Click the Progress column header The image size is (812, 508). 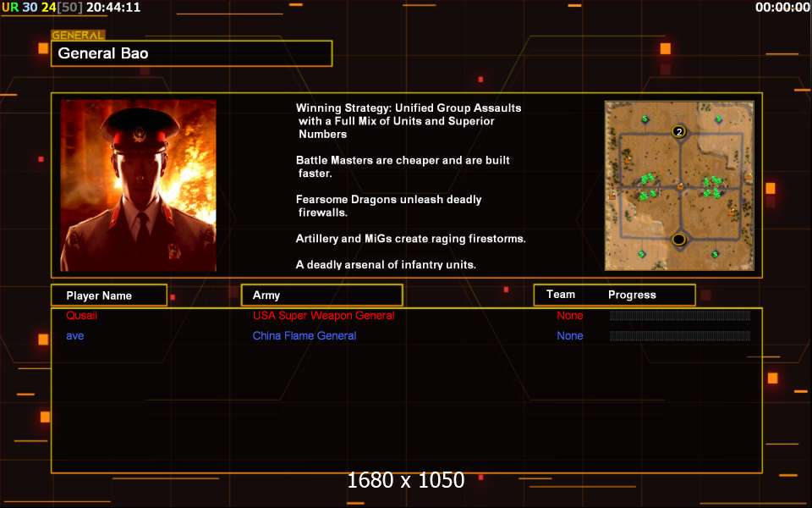632,295
